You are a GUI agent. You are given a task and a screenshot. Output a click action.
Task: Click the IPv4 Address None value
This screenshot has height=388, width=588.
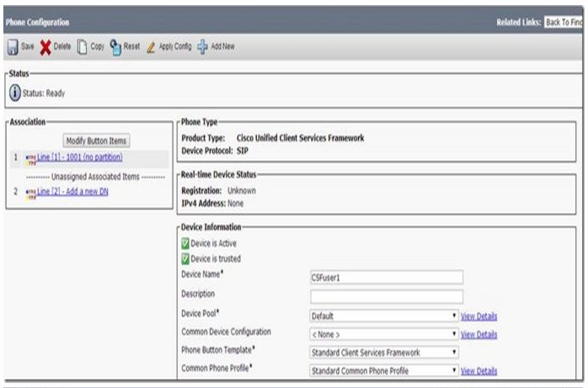[236, 204]
